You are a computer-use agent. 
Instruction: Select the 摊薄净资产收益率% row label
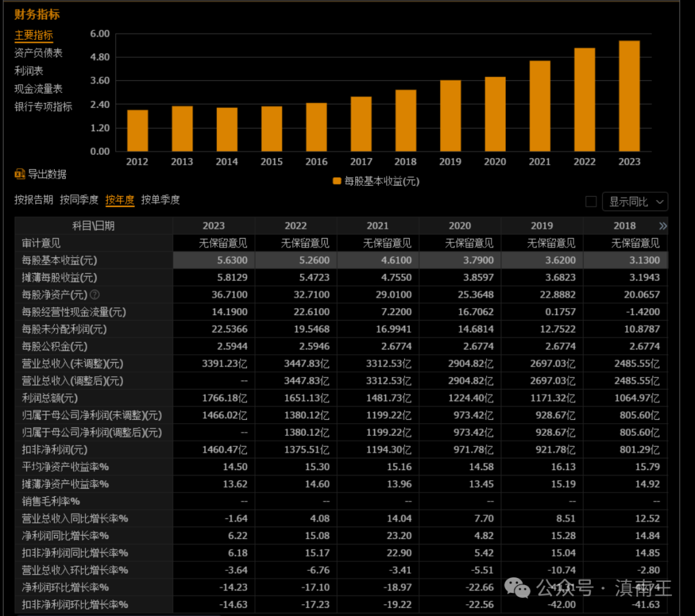tap(65, 484)
